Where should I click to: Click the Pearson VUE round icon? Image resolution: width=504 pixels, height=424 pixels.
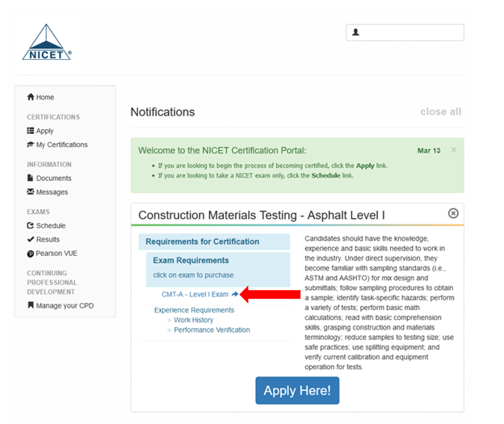[30, 254]
